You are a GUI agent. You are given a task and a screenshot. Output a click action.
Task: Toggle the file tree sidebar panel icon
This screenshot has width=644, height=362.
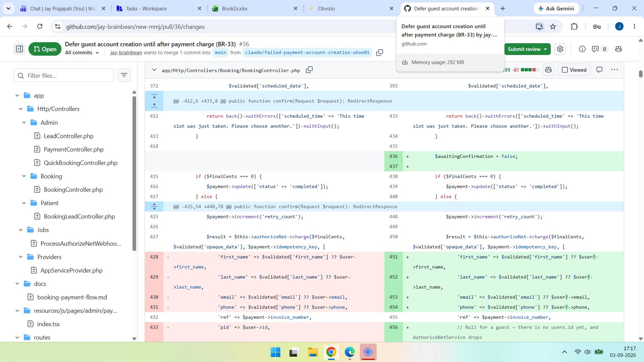(19, 49)
